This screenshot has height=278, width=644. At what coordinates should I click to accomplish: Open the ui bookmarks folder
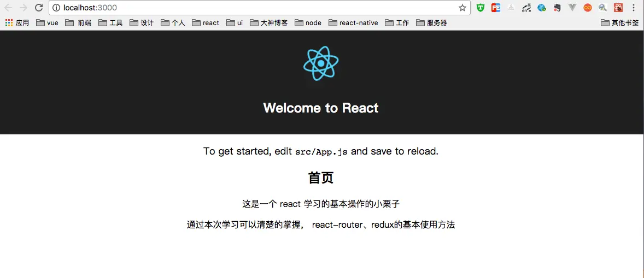click(x=235, y=23)
